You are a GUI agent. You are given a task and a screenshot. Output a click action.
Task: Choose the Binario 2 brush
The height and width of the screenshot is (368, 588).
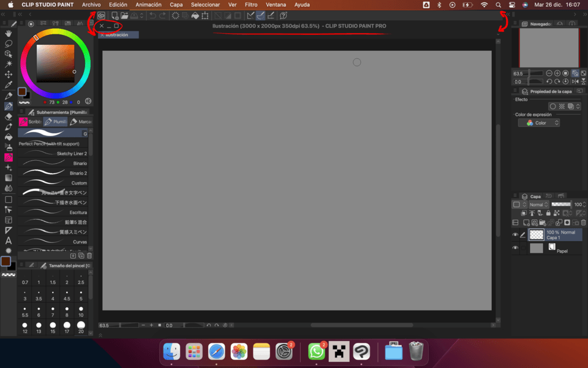53,173
